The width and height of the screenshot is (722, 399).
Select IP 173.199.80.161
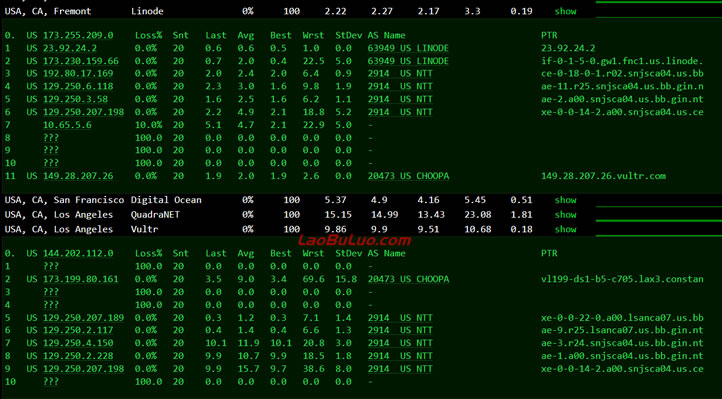(81, 279)
